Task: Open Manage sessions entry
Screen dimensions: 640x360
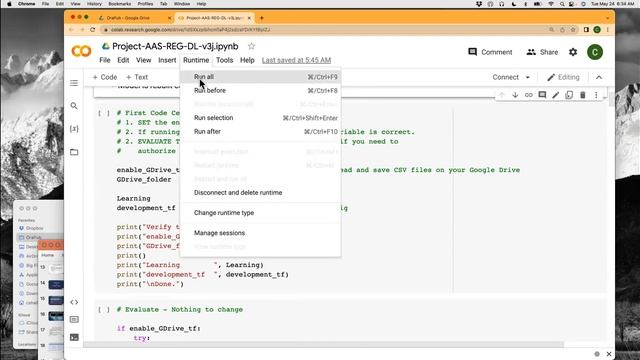Action: (260, 233)
